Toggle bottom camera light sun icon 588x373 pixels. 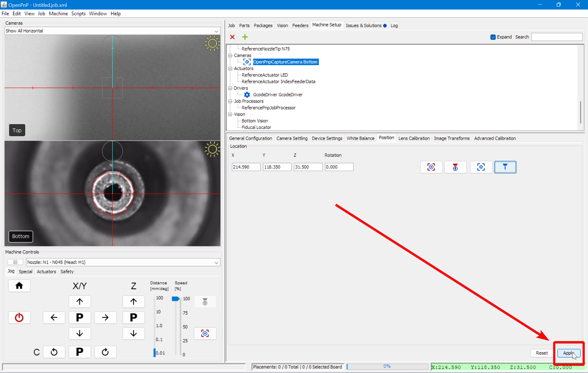point(212,149)
